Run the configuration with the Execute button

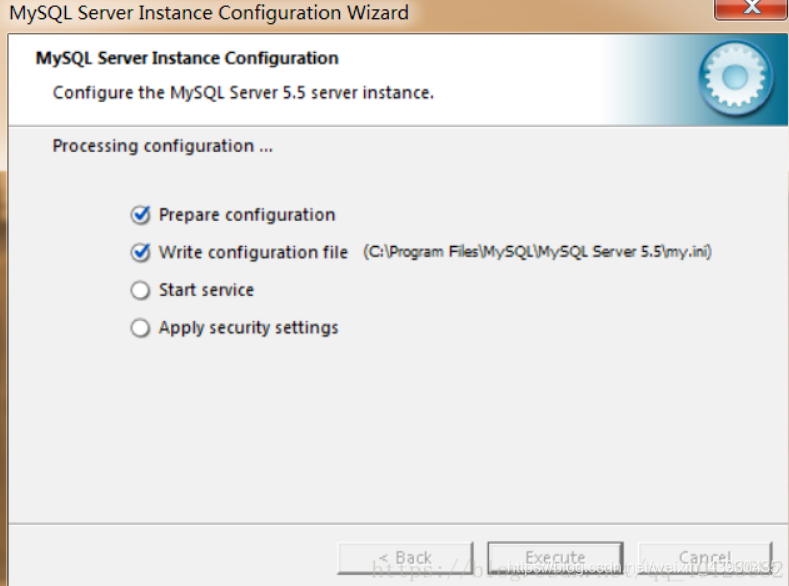pyautogui.click(x=556, y=557)
